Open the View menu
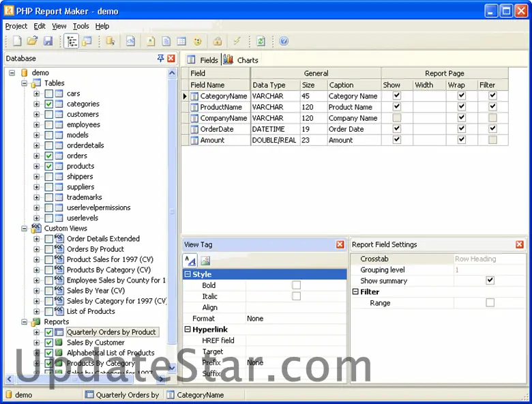532x404 pixels. 59,26
